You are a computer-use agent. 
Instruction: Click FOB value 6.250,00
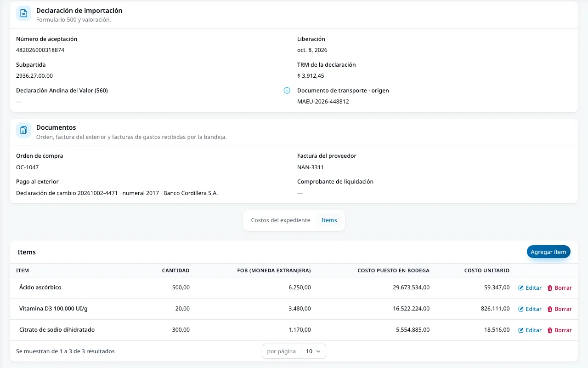[x=300, y=287]
